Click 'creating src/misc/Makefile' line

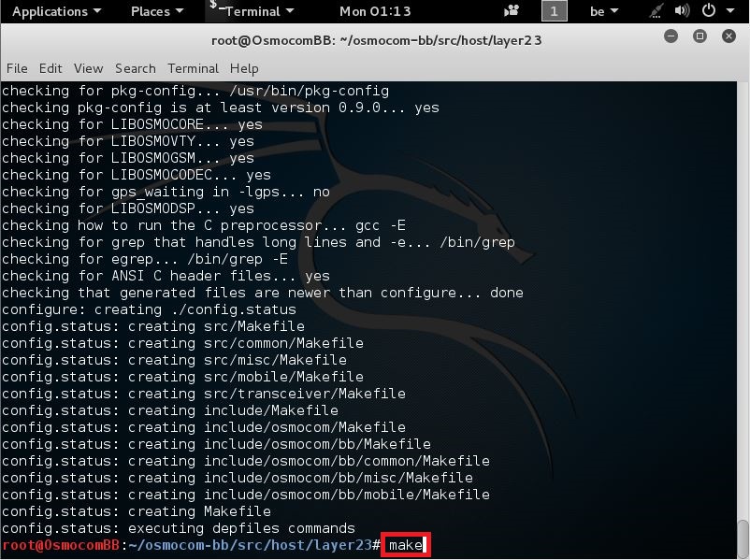[x=174, y=360]
